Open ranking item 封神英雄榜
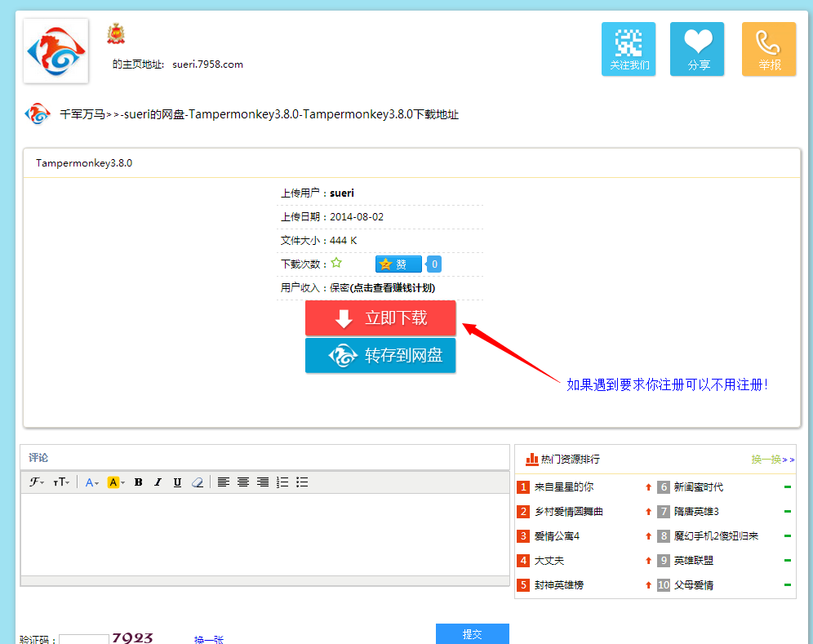The height and width of the screenshot is (644, 813). click(559, 585)
